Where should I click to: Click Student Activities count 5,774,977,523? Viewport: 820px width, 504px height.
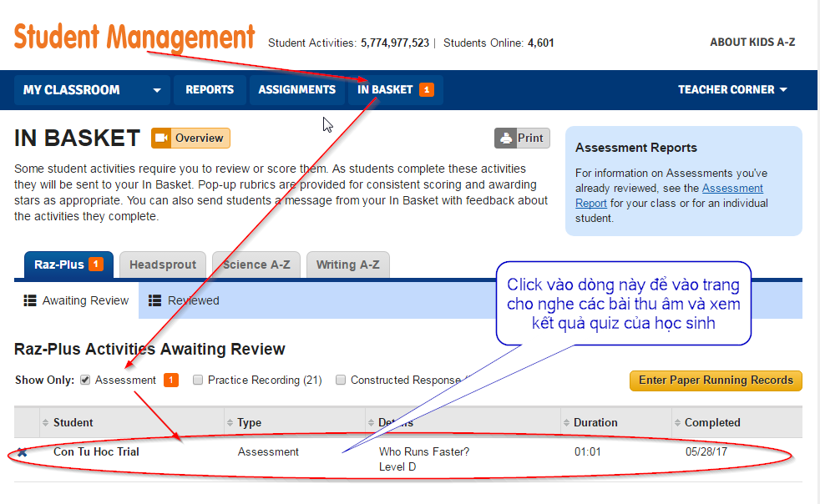[x=395, y=43]
